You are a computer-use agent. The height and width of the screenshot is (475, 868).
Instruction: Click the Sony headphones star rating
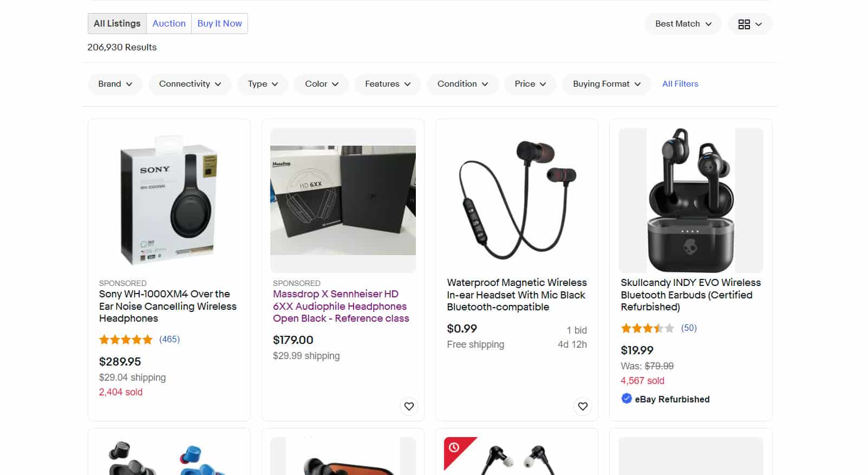point(126,340)
